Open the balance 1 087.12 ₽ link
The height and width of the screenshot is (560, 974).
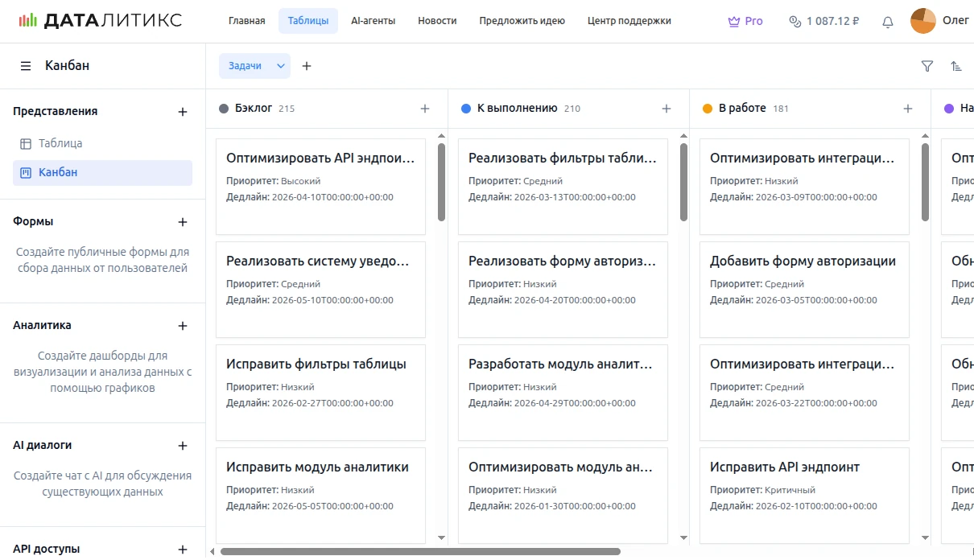coord(824,21)
